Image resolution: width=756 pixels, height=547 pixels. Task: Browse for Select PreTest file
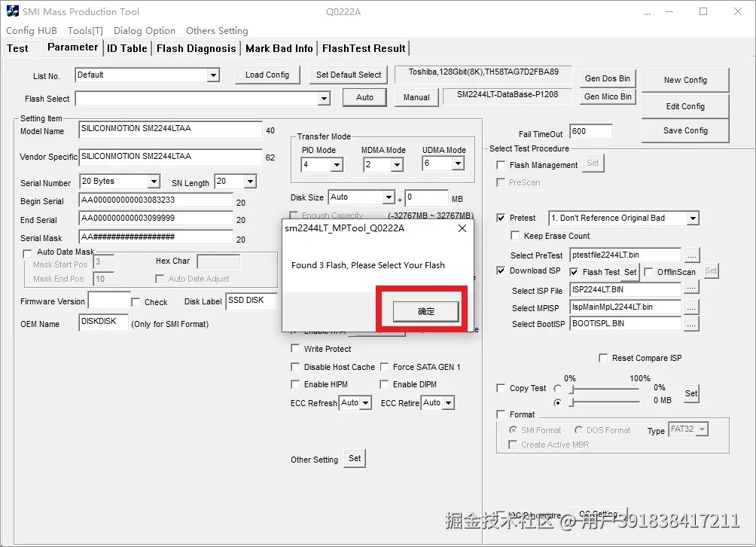pyautogui.click(x=692, y=255)
